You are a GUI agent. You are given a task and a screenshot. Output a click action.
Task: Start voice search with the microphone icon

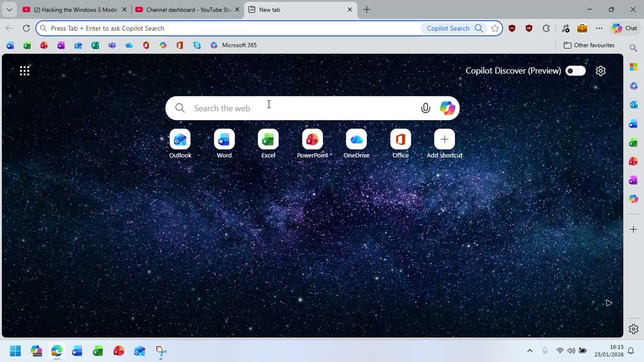tap(426, 108)
